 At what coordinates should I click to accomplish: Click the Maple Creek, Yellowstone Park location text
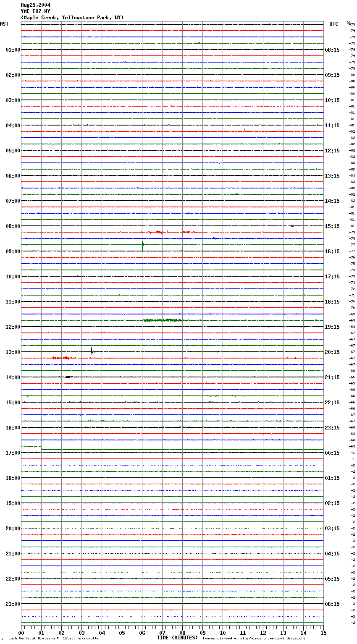coord(72,18)
